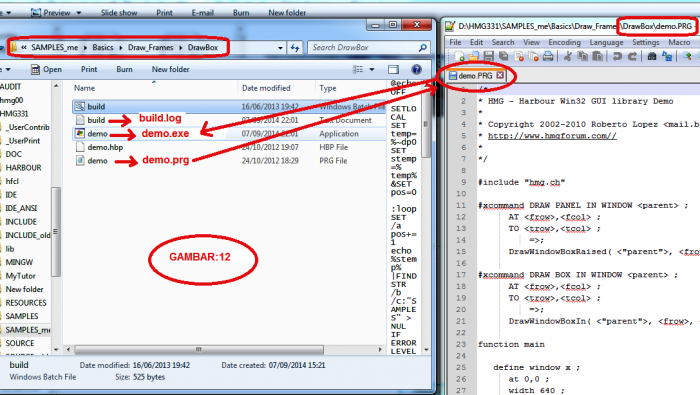700x395 pixels.
Task: Click the Redo arrow in Notepad++ toolbar
Action: [632, 56]
